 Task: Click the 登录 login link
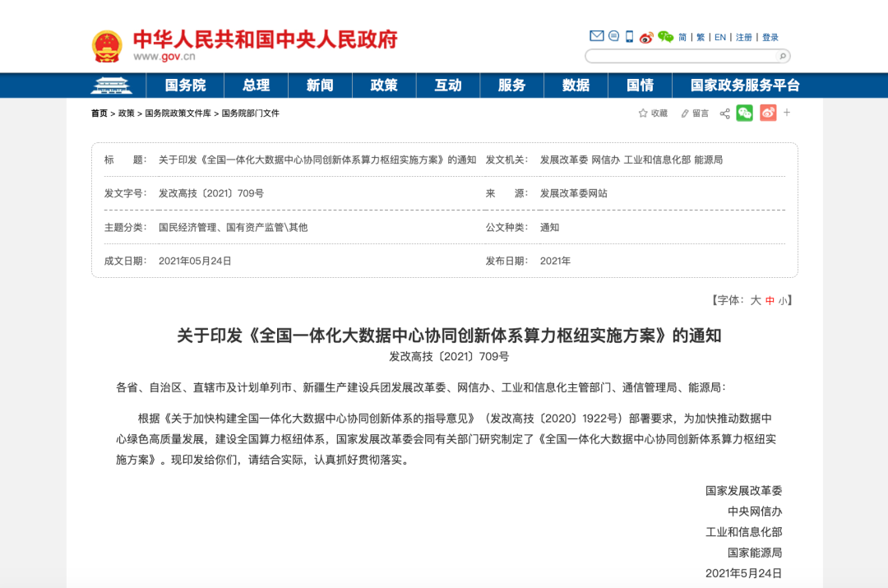click(x=770, y=37)
